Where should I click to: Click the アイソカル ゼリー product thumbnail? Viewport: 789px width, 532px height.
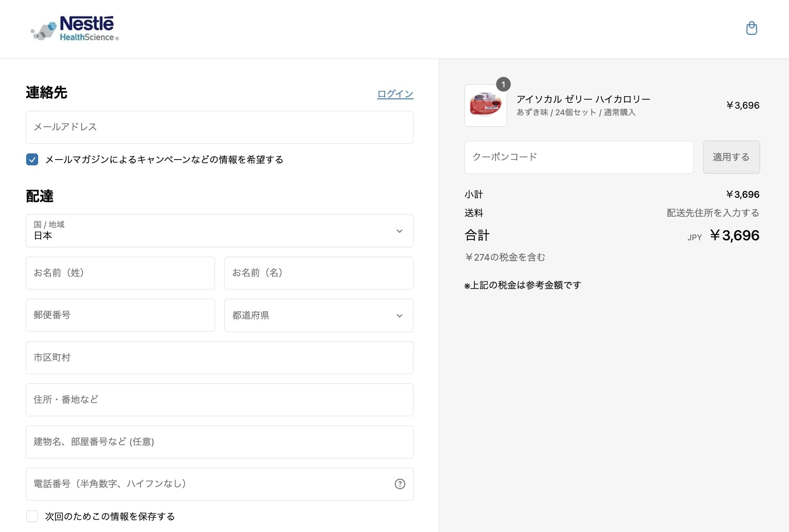tap(485, 106)
